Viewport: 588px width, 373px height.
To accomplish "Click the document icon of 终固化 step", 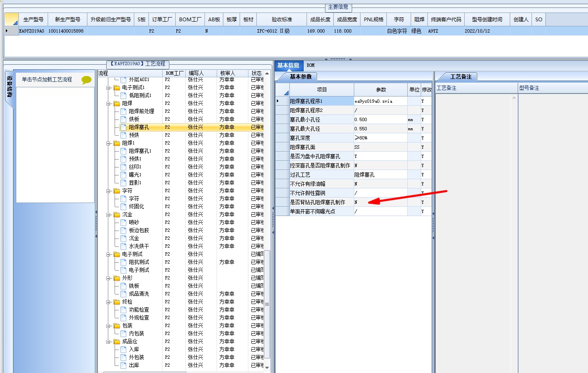I will point(123,207).
